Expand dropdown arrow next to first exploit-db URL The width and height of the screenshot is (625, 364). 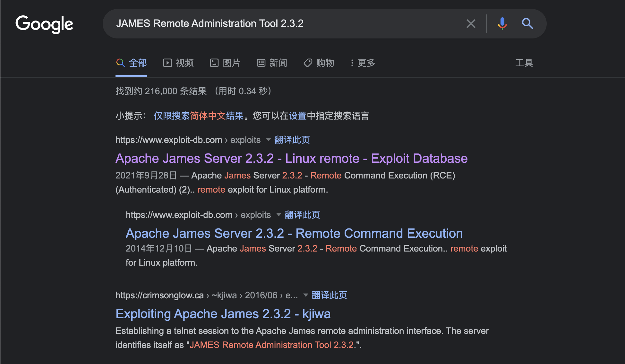(269, 140)
